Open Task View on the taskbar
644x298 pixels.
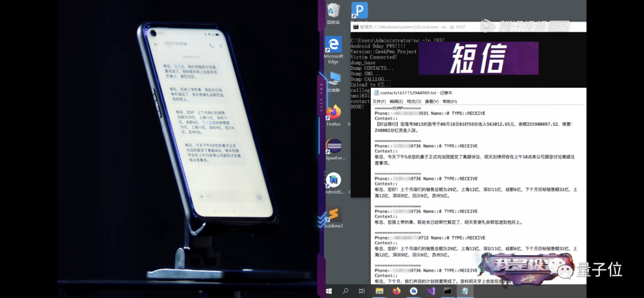[362, 291]
